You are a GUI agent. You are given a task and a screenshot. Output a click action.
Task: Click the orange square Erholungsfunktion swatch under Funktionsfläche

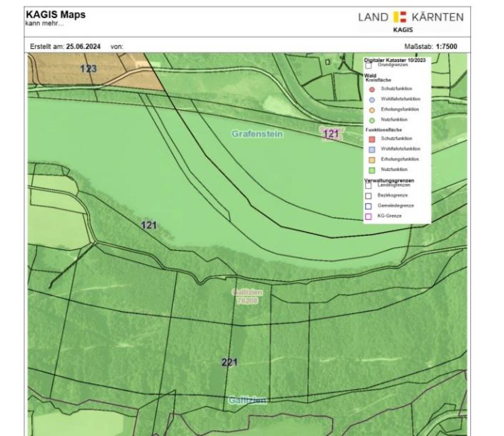372,160
